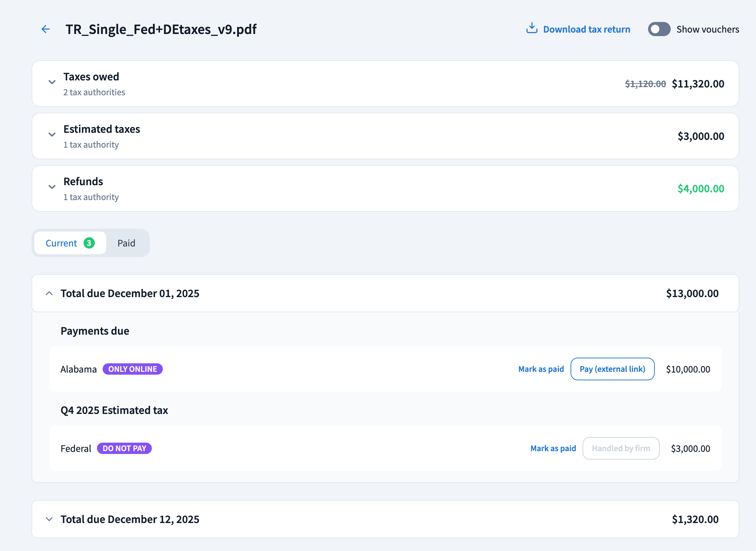
Task: Click the DO NOT PAY badge
Action: tap(124, 448)
